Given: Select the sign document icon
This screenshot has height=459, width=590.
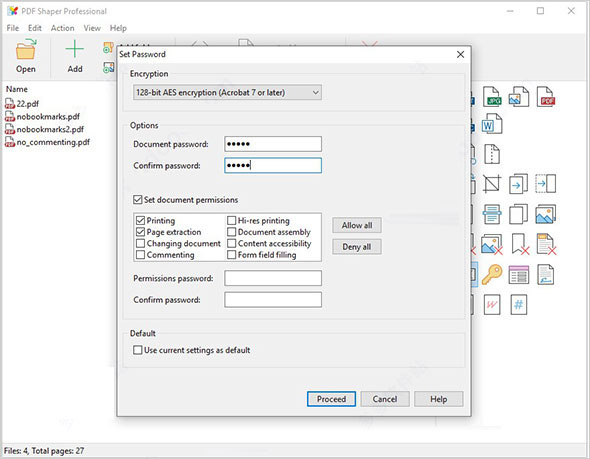Looking at the screenshot, I should pyautogui.click(x=546, y=275).
